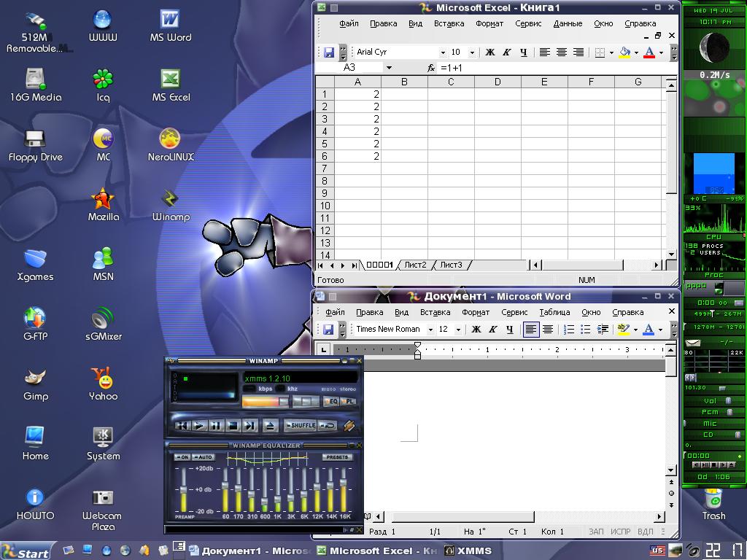The image size is (747, 560).
Task: Toggle bold (Ж) in Excel toolbar
Action: [489, 52]
